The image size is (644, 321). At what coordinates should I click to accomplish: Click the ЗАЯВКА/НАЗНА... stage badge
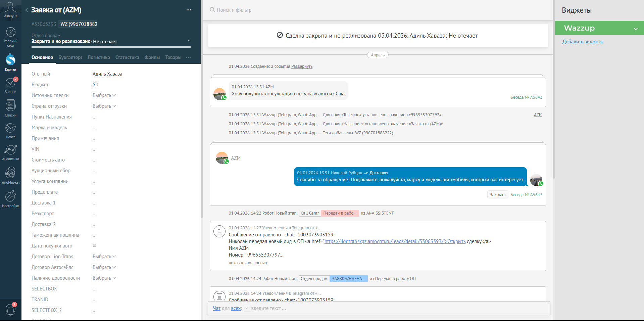(x=348, y=279)
